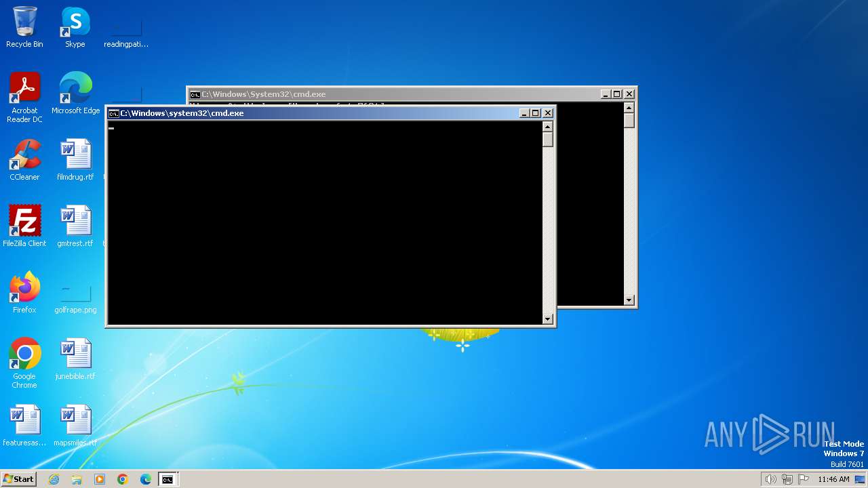Open Windows Explorer folder on taskbar
Viewport: 868px width, 488px height.
tap(77, 479)
